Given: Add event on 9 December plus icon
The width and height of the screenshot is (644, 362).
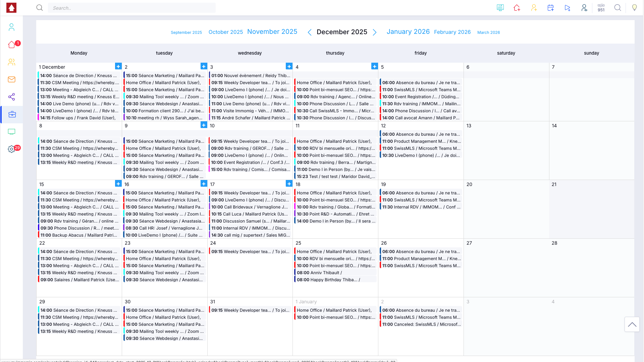Looking at the screenshot, I should click(204, 125).
